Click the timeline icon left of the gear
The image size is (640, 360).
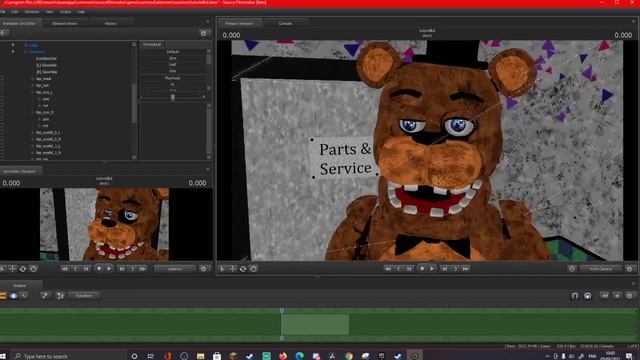click(x=617, y=296)
